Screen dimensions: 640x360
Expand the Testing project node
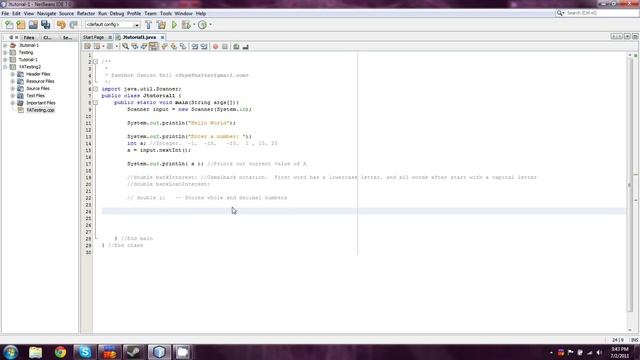[x=5, y=53]
